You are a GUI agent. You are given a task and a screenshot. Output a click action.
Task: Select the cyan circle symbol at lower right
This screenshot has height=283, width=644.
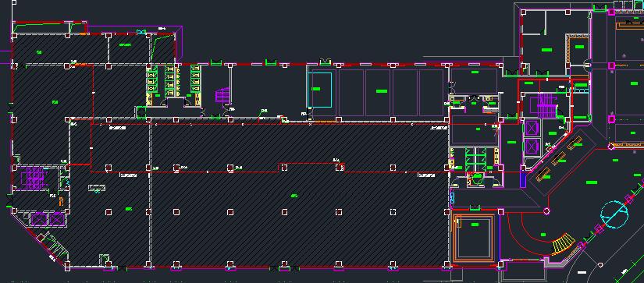tap(614, 214)
